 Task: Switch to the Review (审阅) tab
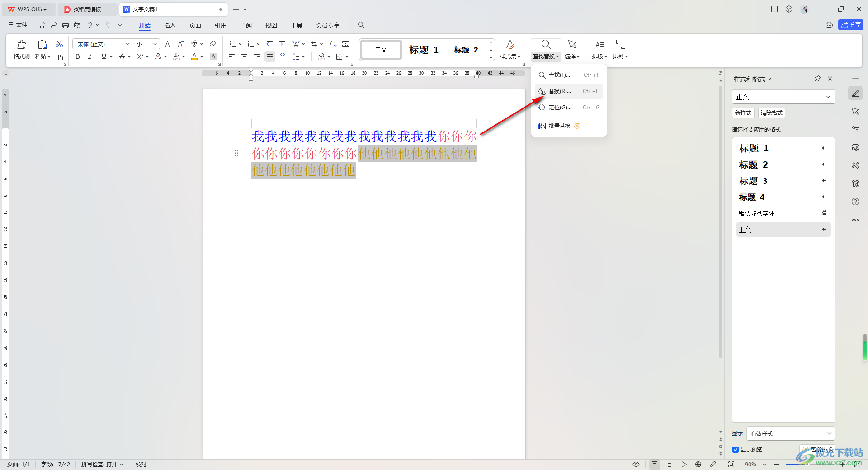[246, 25]
